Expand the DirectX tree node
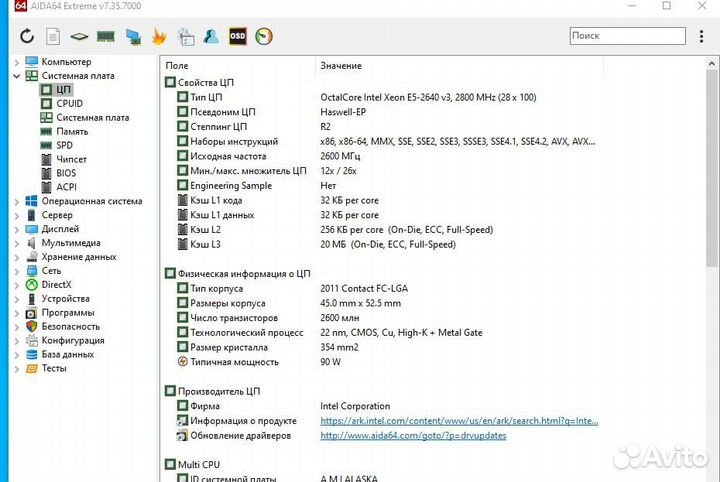This screenshot has height=482, width=720. point(17,285)
